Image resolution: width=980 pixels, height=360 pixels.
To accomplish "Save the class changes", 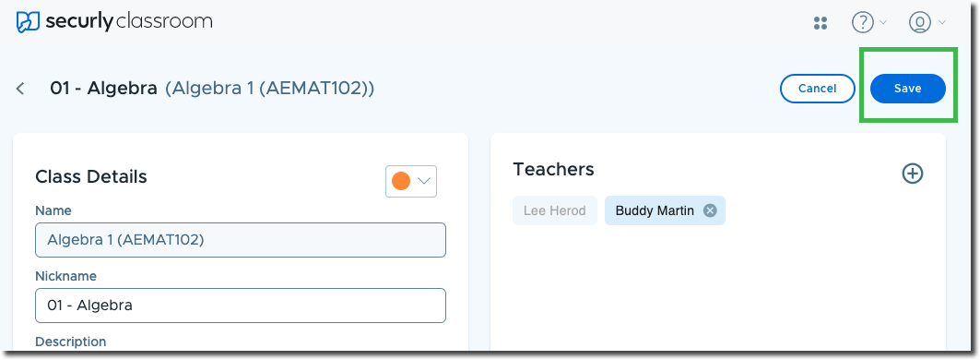I will pyautogui.click(x=907, y=89).
